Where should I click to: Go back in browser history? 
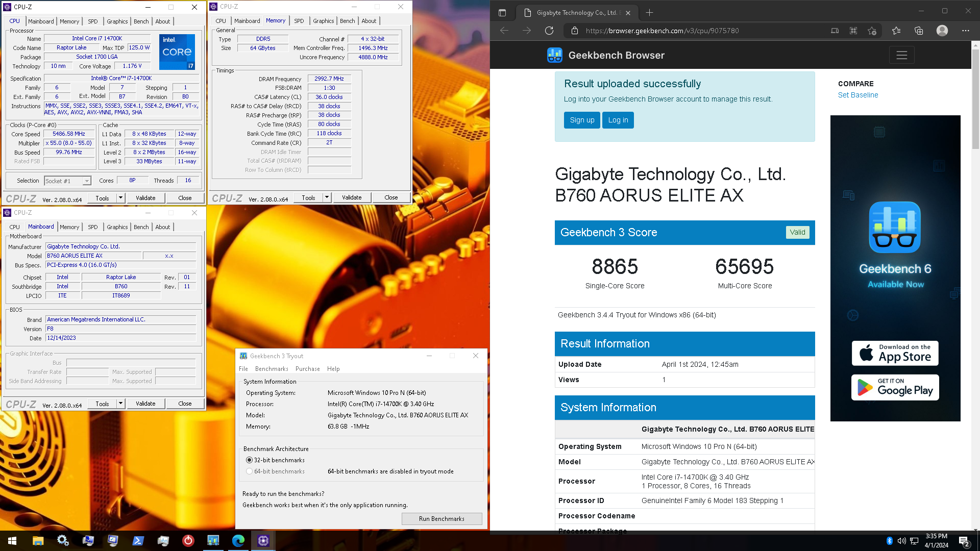click(504, 31)
